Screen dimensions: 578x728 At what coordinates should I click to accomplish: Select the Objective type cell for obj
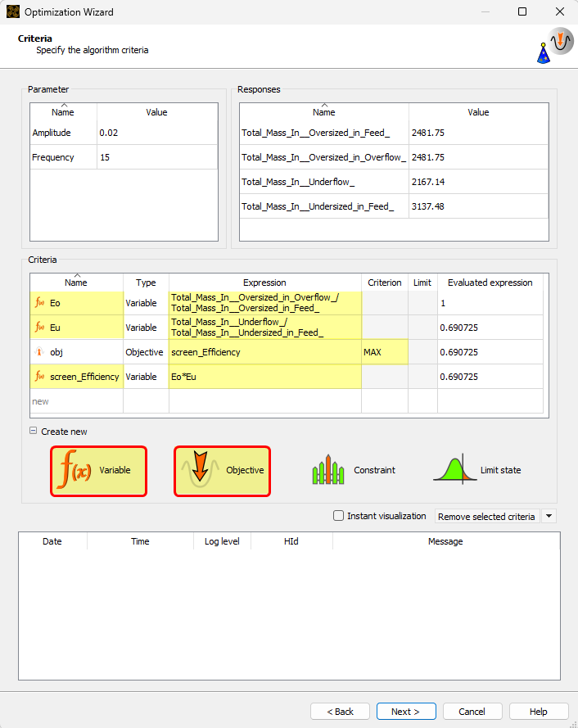[x=146, y=352]
